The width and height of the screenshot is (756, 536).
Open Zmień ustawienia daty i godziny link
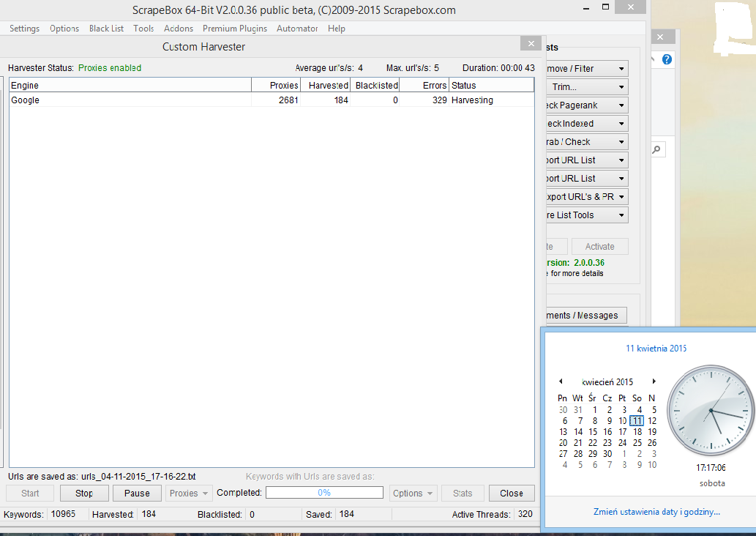656,512
